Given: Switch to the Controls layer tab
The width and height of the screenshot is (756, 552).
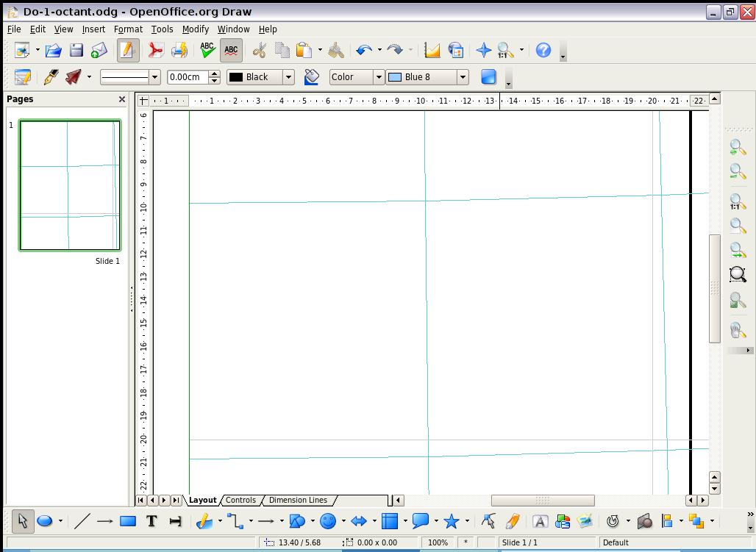Looking at the screenshot, I should click(240, 500).
